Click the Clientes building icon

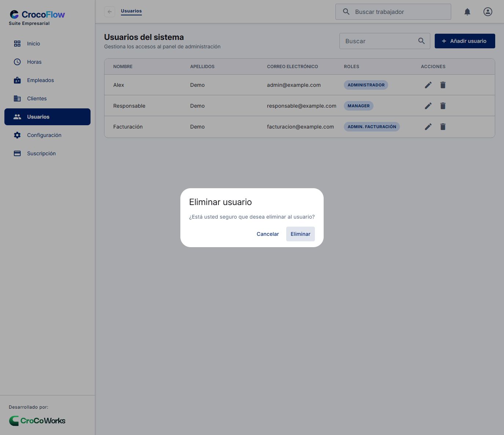pyautogui.click(x=17, y=98)
